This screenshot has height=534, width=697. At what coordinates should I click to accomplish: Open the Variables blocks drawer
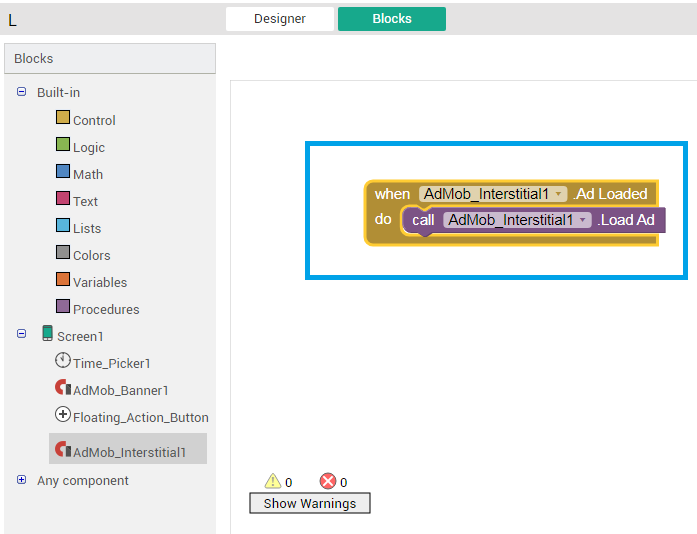coord(100,282)
